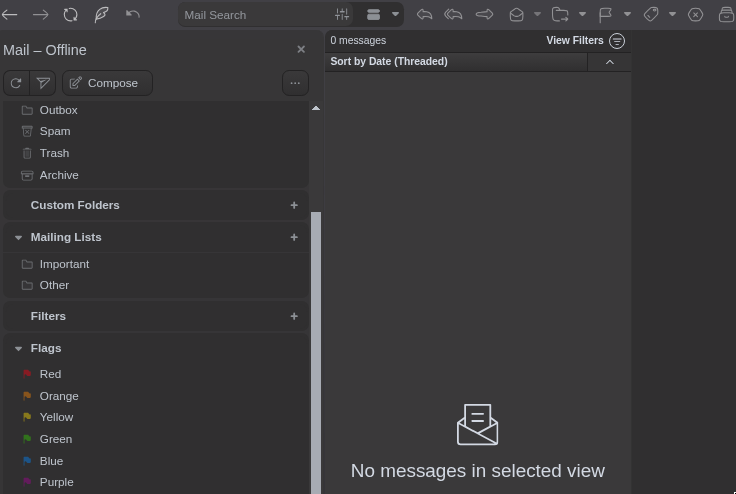Open the three-dots more options button
The width and height of the screenshot is (736, 494).
295,83
